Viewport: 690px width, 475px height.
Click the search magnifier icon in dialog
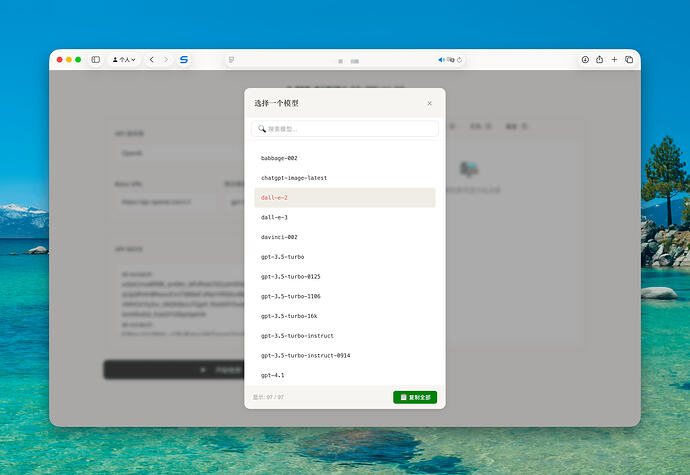pyautogui.click(x=262, y=129)
